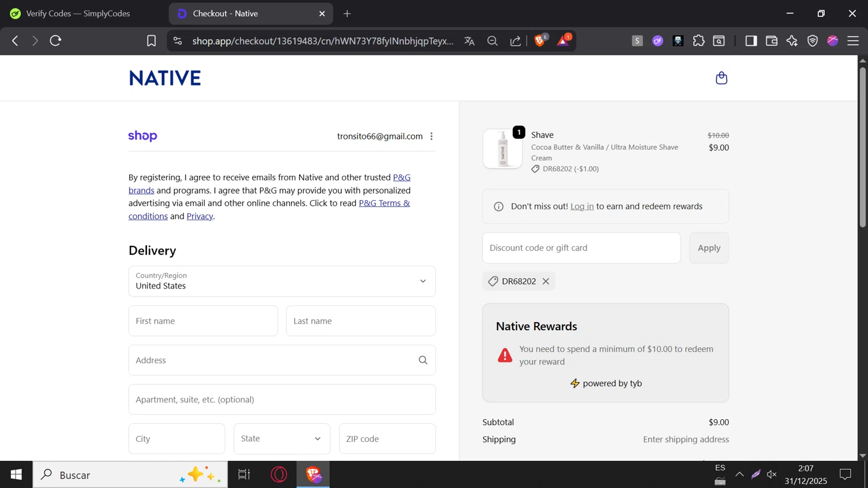Expand the Country/Region dropdown
The height and width of the screenshot is (488, 868).
coord(282,281)
